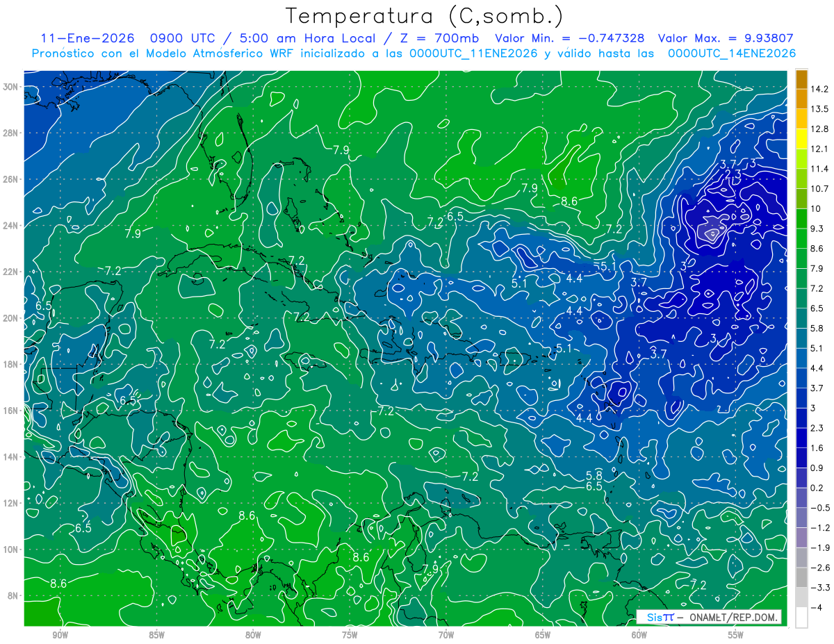Click the '24N' latitude axis label
834x644 pixels.
(10, 226)
